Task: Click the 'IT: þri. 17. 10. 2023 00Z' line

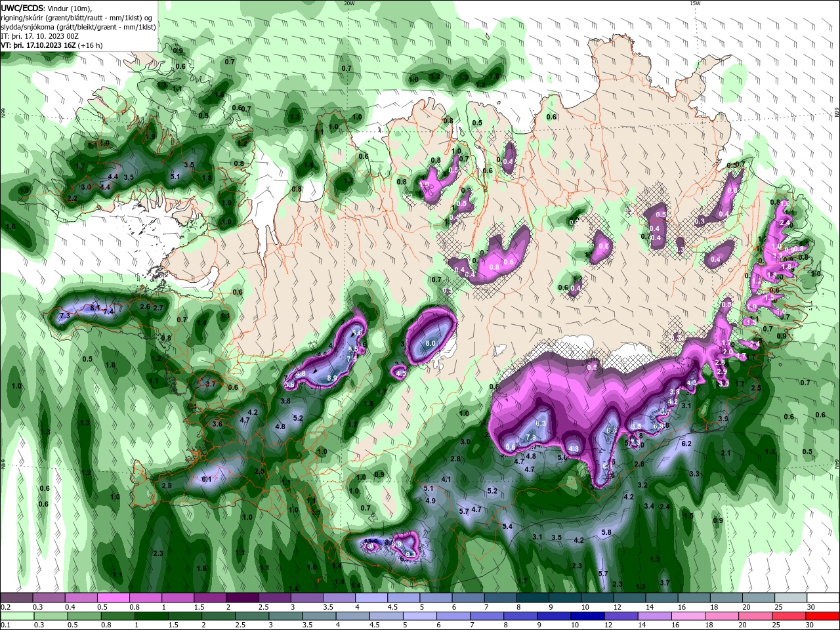Action: tap(40, 36)
